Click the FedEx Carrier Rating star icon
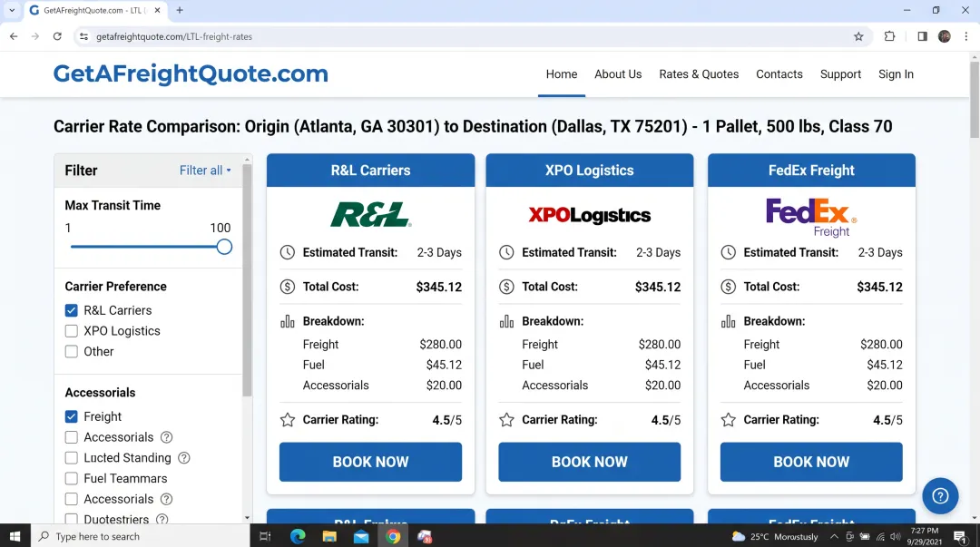This screenshot has height=547, width=980. pyautogui.click(x=728, y=419)
